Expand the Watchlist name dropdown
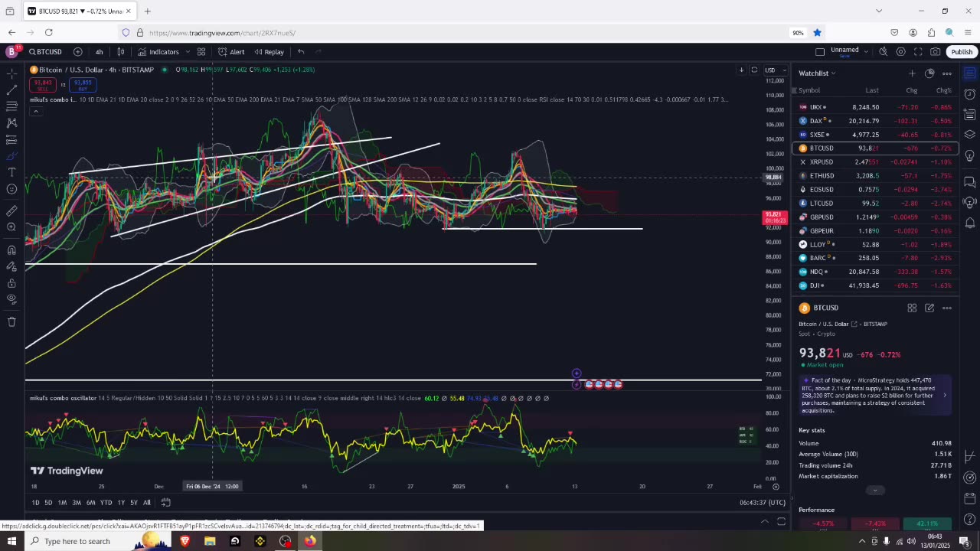Viewport: 980px width, 551px height. pyautogui.click(x=833, y=73)
